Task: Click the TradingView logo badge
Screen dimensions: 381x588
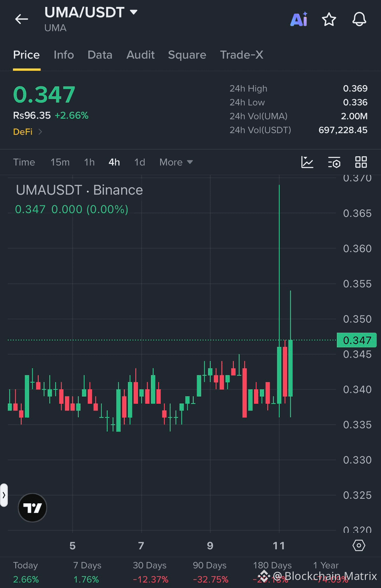Action: point(32,507)
